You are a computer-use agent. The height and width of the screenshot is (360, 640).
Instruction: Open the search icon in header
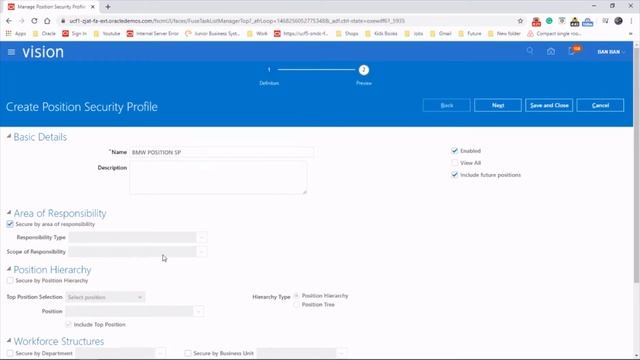coord(530,51)
